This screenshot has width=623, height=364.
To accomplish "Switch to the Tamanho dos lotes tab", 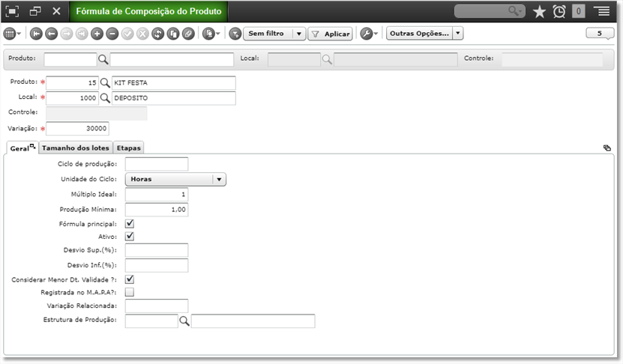I will point(76,148).
